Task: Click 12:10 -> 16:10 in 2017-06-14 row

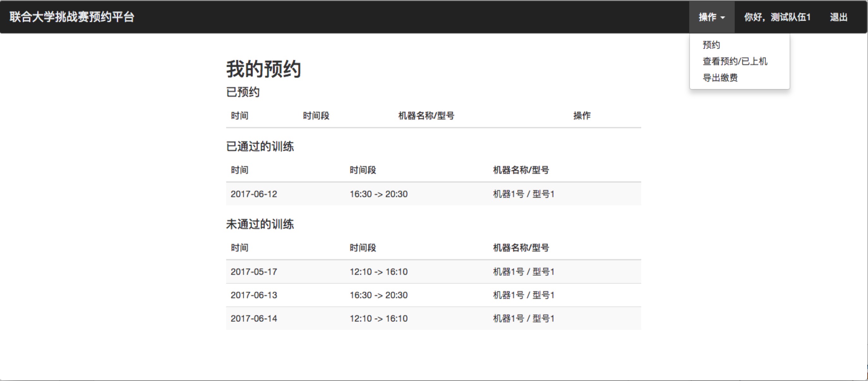Action: [x=378, y=318]
